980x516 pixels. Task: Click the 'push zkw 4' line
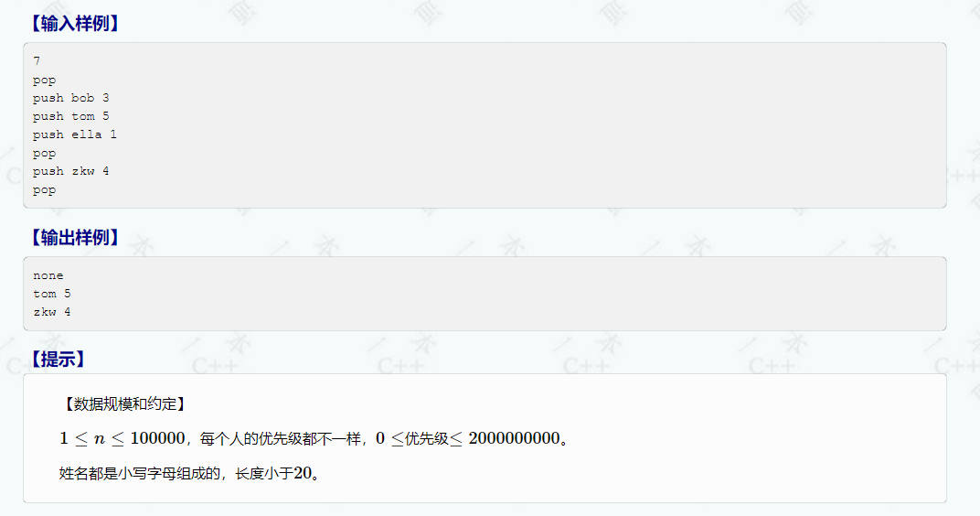pos(71,171)
